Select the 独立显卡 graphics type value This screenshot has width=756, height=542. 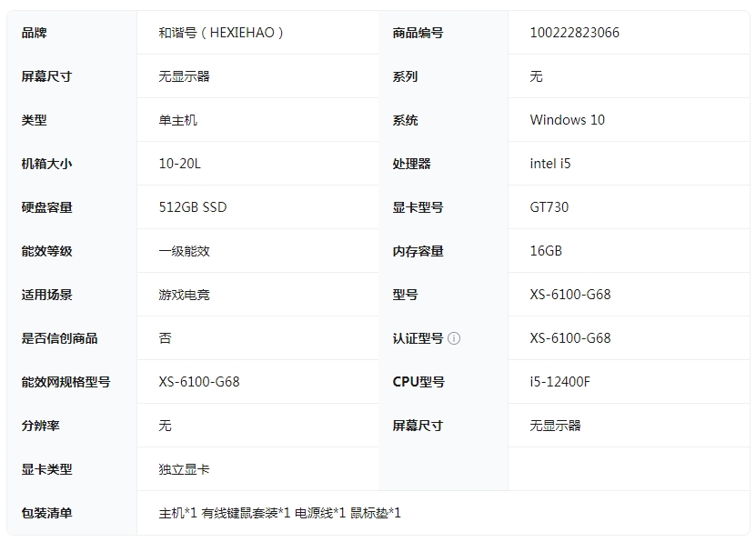coord(184,469)
